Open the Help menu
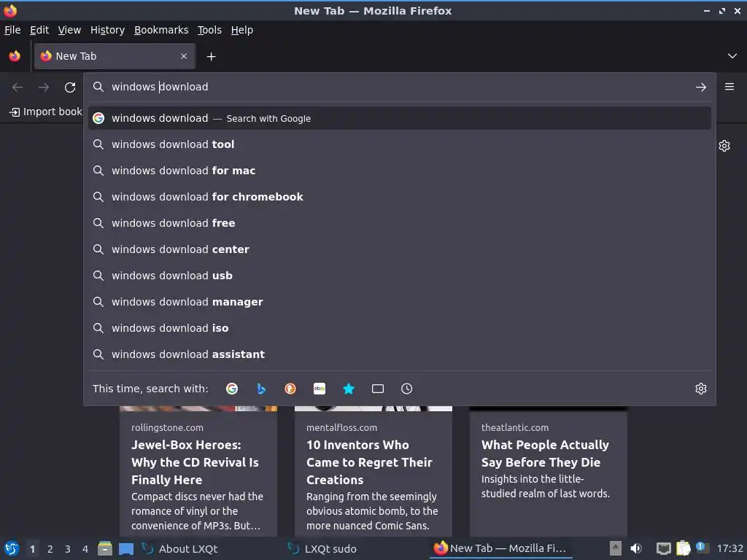This screenshot has height=560, width=747. pos(242,30)
